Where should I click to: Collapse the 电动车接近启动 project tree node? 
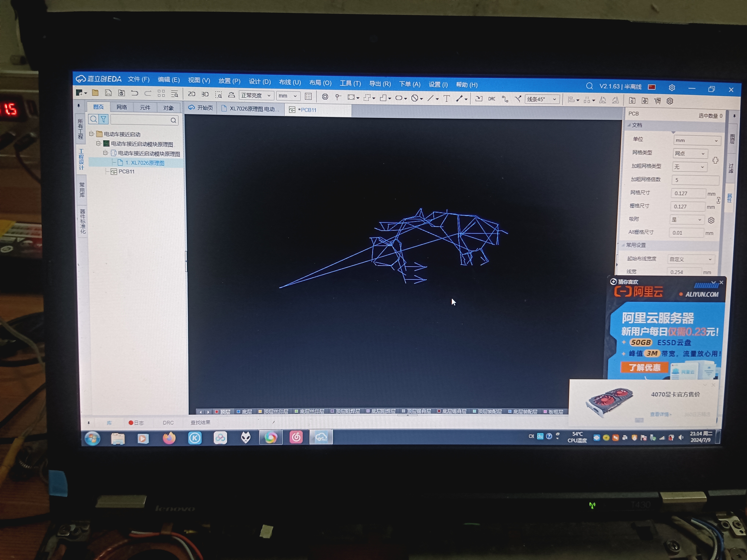(91, 134)
